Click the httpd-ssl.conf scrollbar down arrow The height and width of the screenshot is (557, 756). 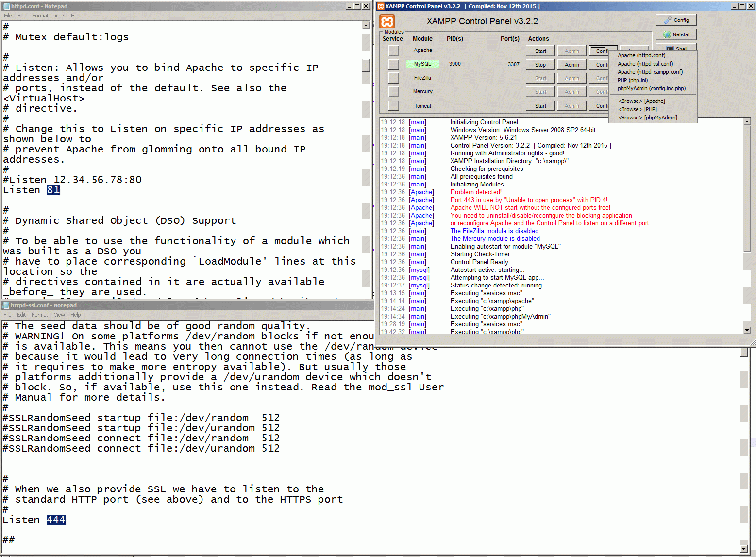click(744, 549)
